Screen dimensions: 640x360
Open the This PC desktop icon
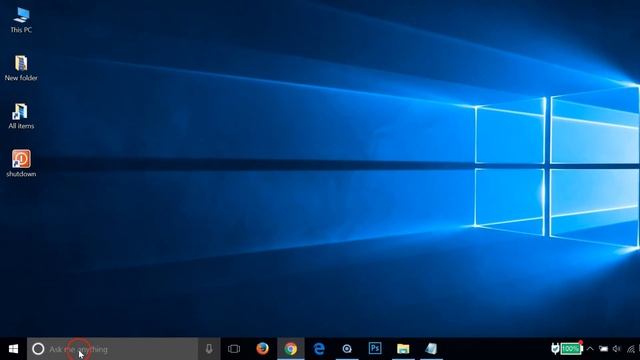pyautogui.click(x=21, y=20)
